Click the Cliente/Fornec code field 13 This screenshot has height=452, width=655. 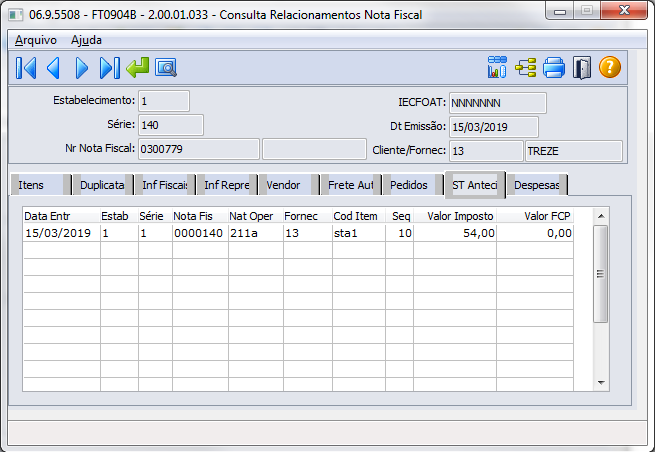(486, 151)
